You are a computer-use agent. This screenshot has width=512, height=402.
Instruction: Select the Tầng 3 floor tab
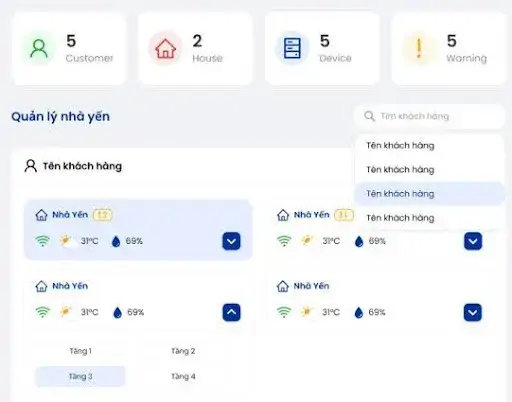tap(80, 376)
